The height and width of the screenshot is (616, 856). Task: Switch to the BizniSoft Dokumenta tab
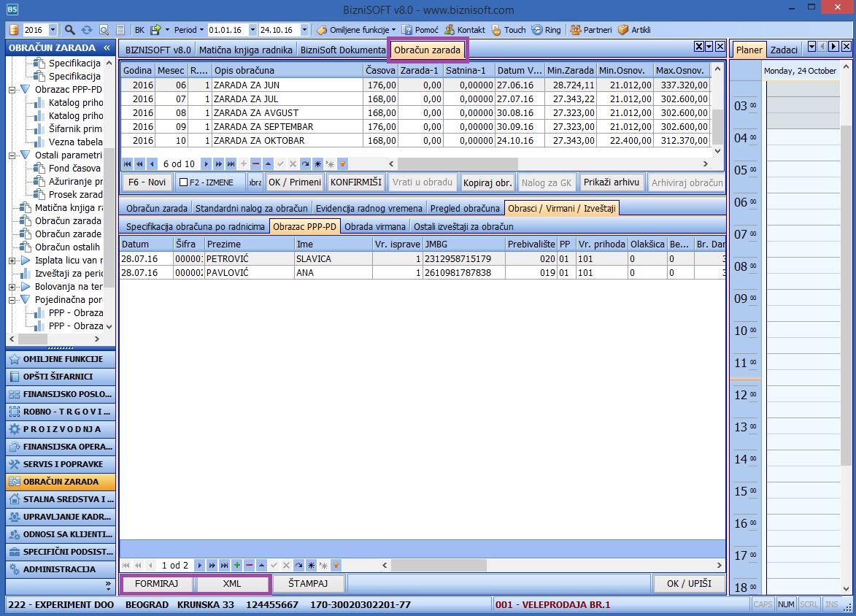tap(343, 50)
